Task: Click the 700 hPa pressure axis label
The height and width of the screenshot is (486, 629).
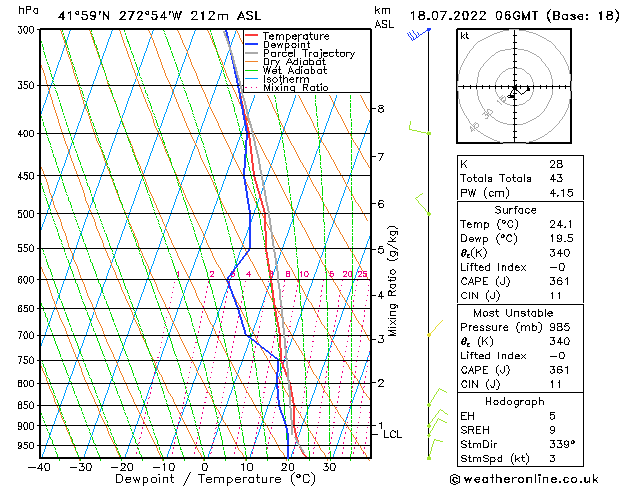Action: pyautogui.click(x=26, y=335)
